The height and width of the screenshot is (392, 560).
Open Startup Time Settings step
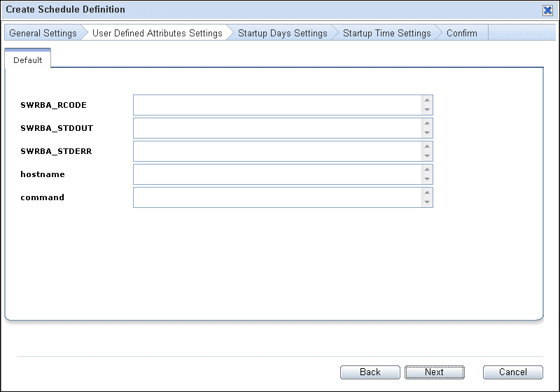click(x=387, y=33)
